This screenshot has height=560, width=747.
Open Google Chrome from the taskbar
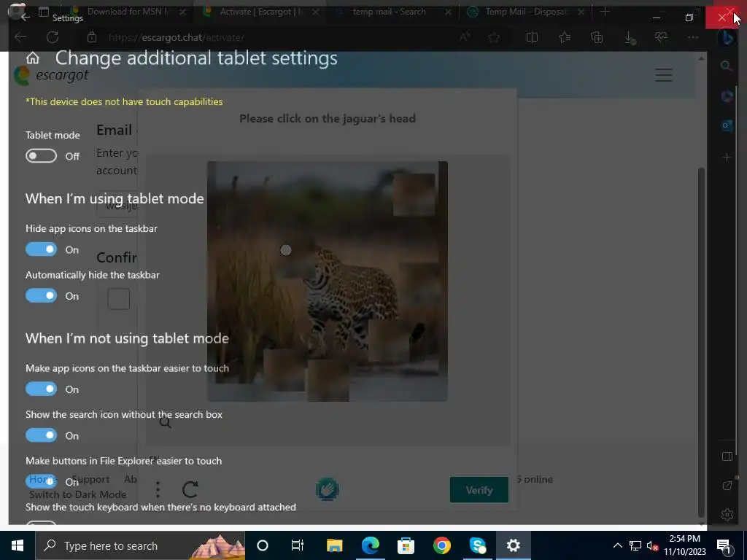coord(441,545)
